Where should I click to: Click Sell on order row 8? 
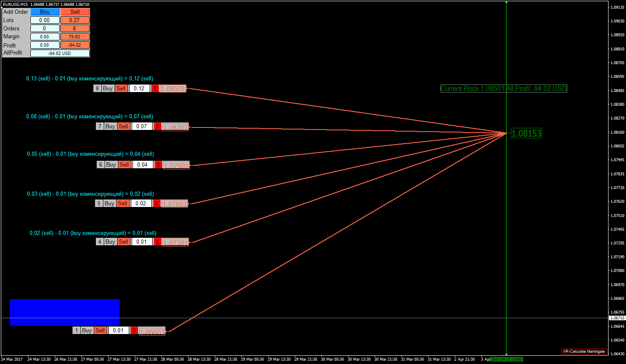pyautogui.click(x=121, y=88)
